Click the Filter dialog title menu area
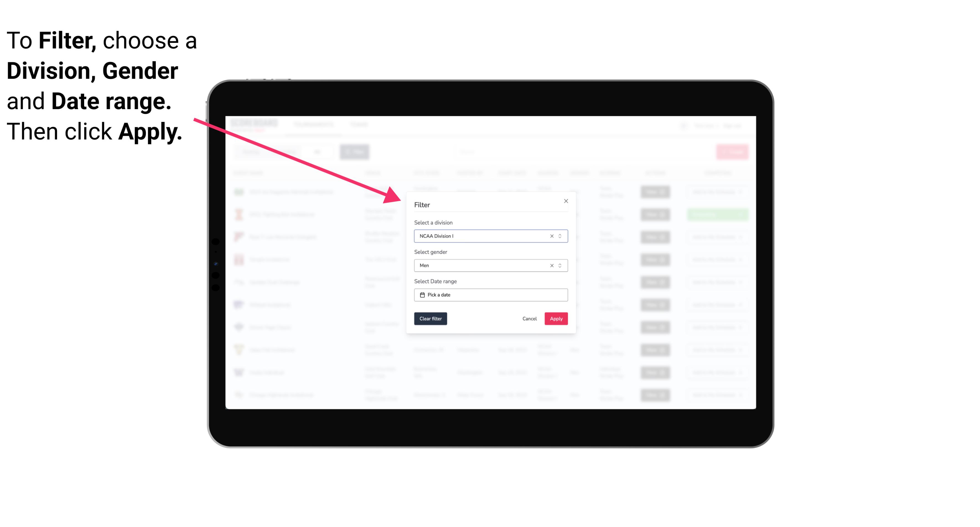The image size is (980, 527). (422, 204)
